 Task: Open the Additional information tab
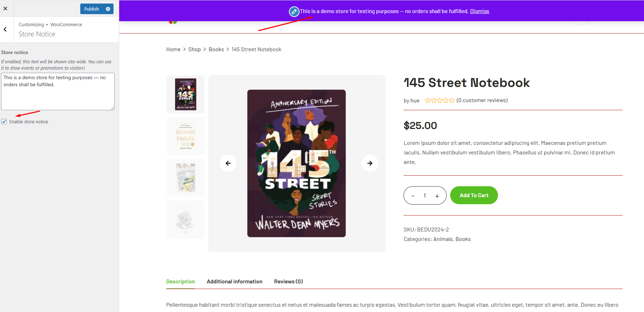[x=234, y=282]
